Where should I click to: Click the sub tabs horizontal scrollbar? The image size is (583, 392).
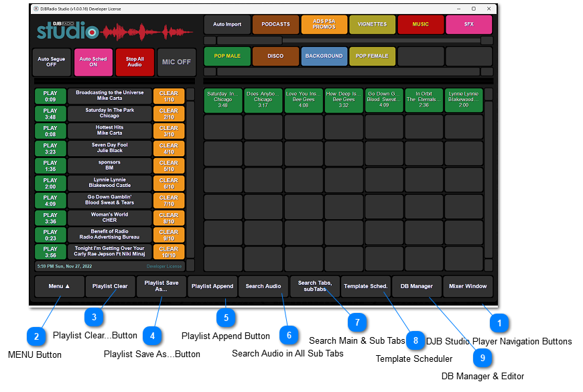pos(348,72)
